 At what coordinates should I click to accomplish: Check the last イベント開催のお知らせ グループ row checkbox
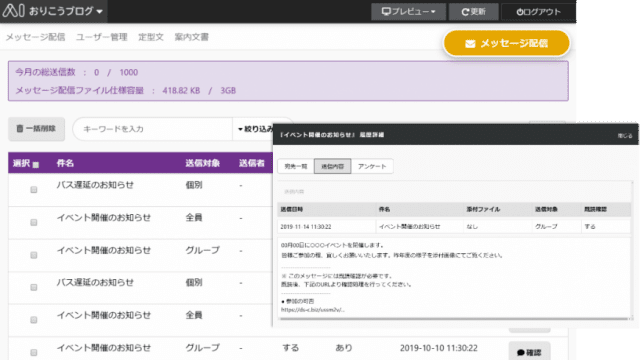coord(34,352)
